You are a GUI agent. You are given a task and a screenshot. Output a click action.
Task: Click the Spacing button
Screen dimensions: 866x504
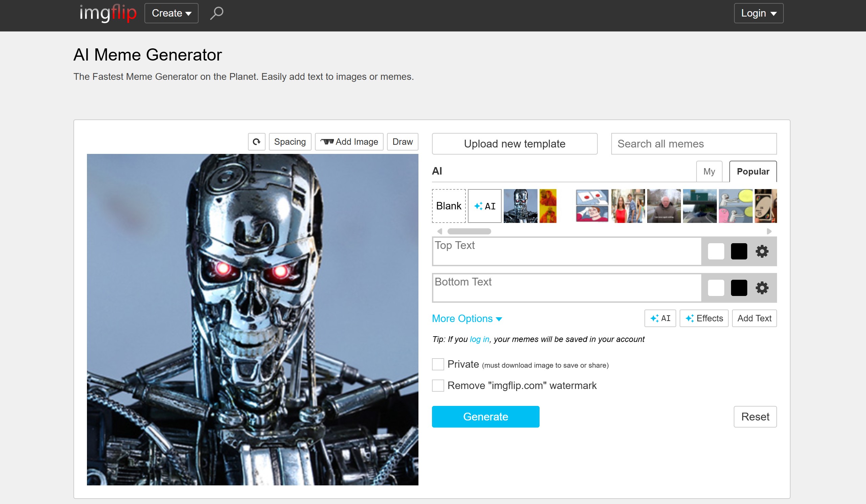click(290, 141)
